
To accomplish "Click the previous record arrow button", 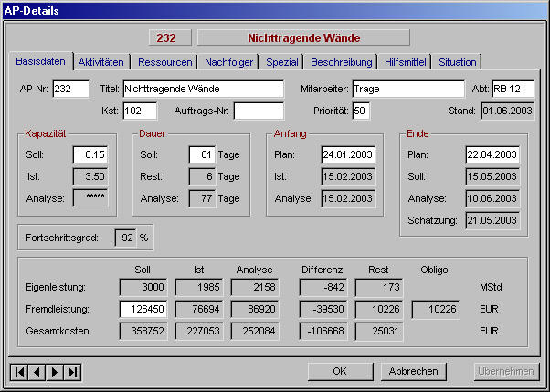I will pos(37,371).
